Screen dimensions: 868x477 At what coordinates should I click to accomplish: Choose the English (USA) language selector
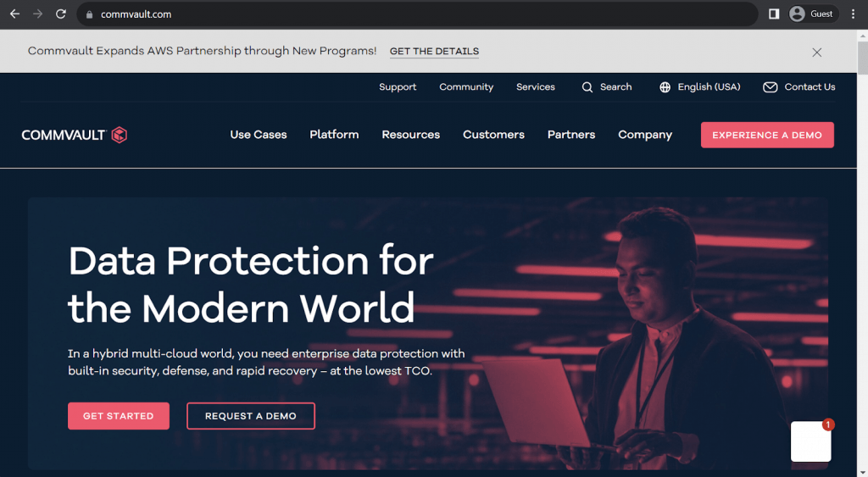[709, 87]
